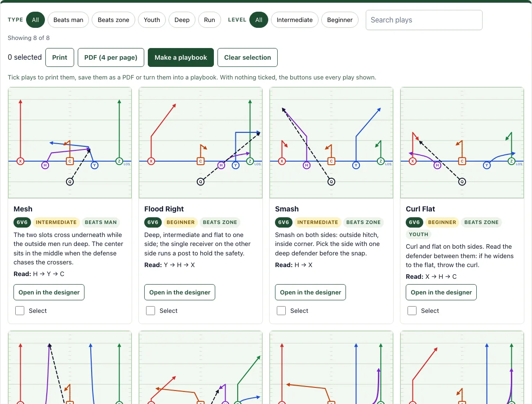Open the Flood Right play diagram
532x404 pixels.
200,143
